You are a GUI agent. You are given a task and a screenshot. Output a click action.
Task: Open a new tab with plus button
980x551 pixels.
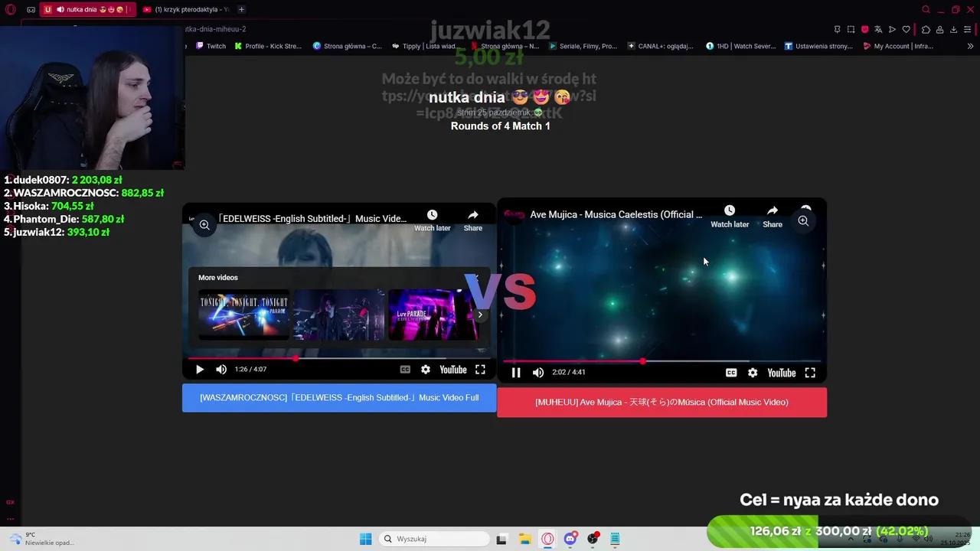tap(241, 9)
